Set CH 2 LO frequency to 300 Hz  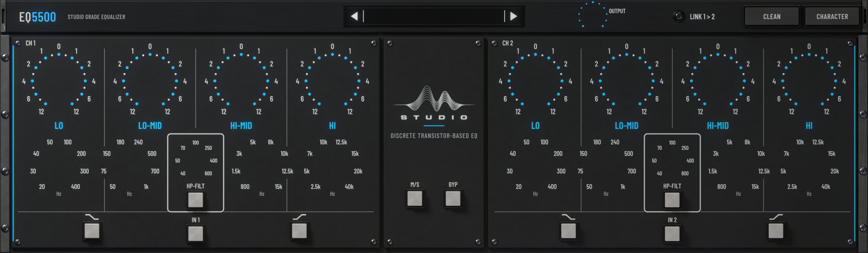click(561, 171)
